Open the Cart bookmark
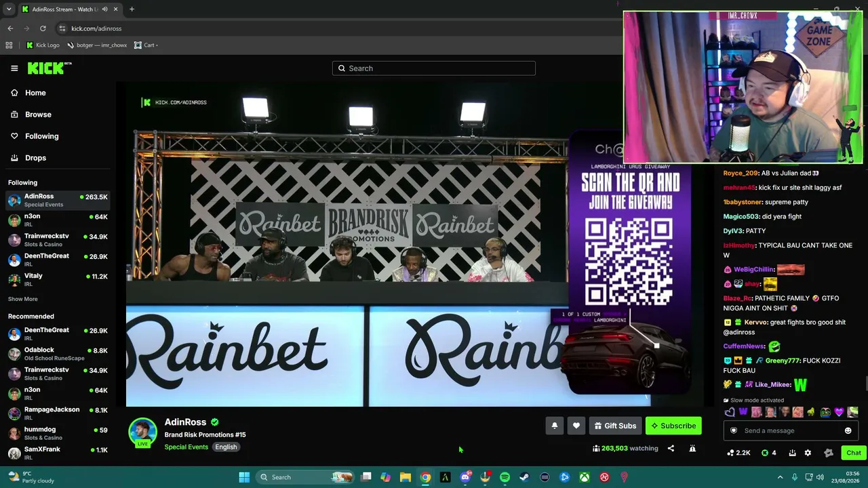Viewport: 868px width, 488px height. [x=146, y=45]
